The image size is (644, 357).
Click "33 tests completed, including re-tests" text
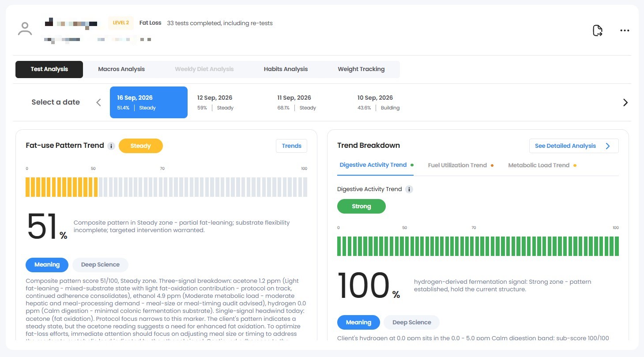220,23
